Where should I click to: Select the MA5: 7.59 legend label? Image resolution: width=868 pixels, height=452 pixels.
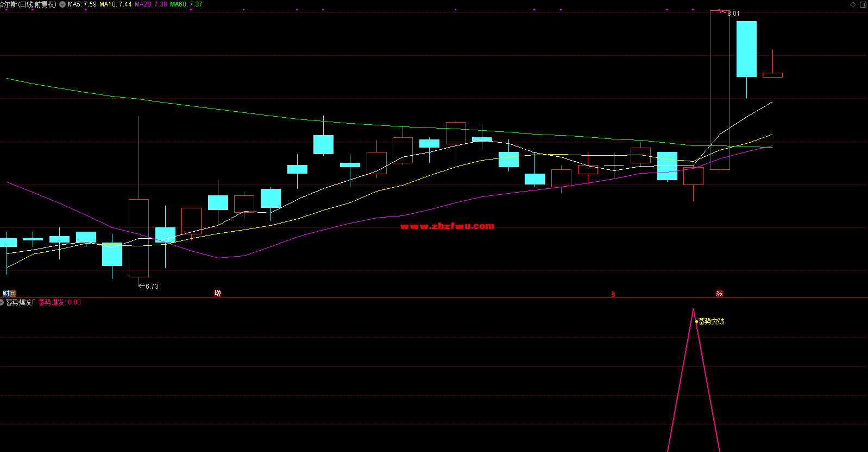point(82,4)
